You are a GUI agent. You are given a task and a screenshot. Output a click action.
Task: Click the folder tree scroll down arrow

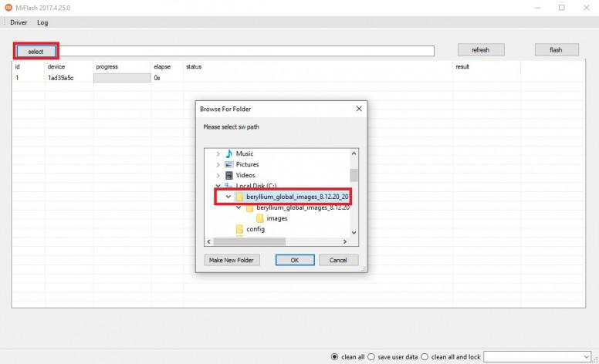354,232
